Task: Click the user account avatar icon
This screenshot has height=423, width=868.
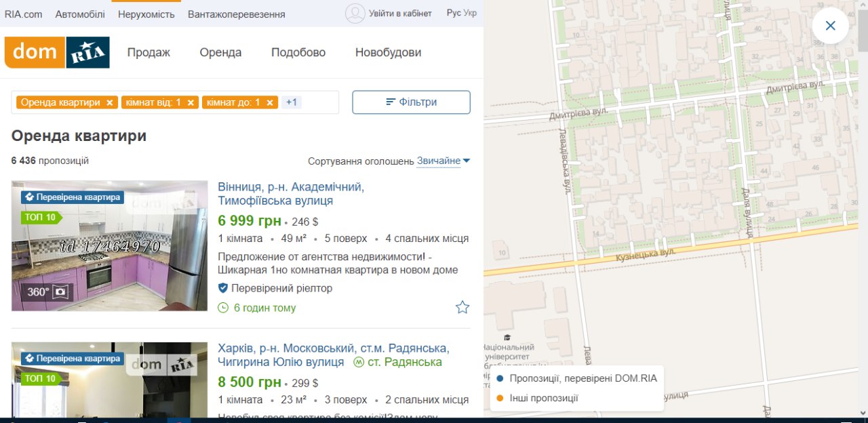Action: click(355, 14)
